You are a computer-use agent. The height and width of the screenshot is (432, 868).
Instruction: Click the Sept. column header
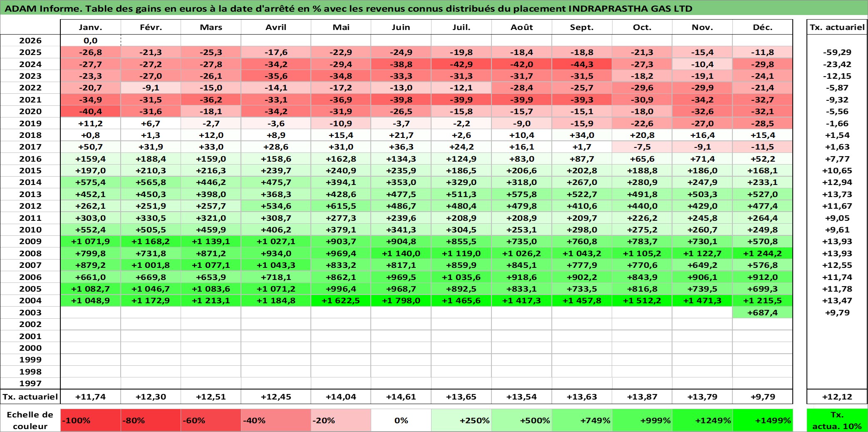pos(582,27)
